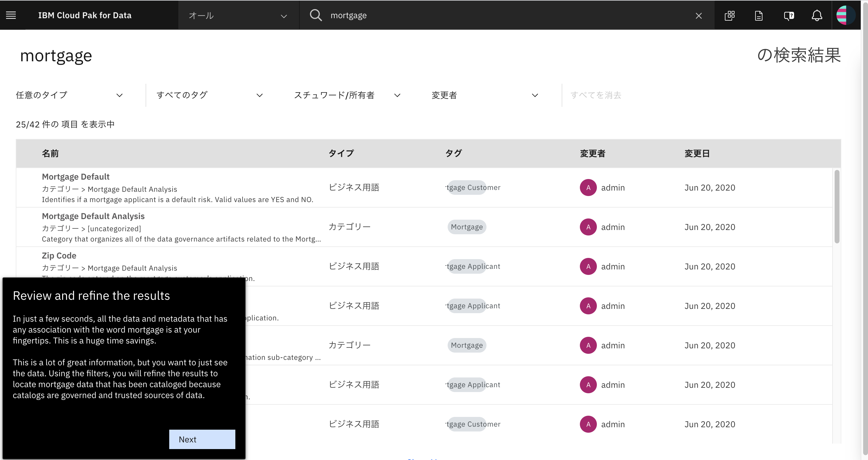The height and width of the screenshot is (460, 868).
Task: Click IBM Cloud Pak for Data home link
Action: pyautogui.click(x=85, y=15)
